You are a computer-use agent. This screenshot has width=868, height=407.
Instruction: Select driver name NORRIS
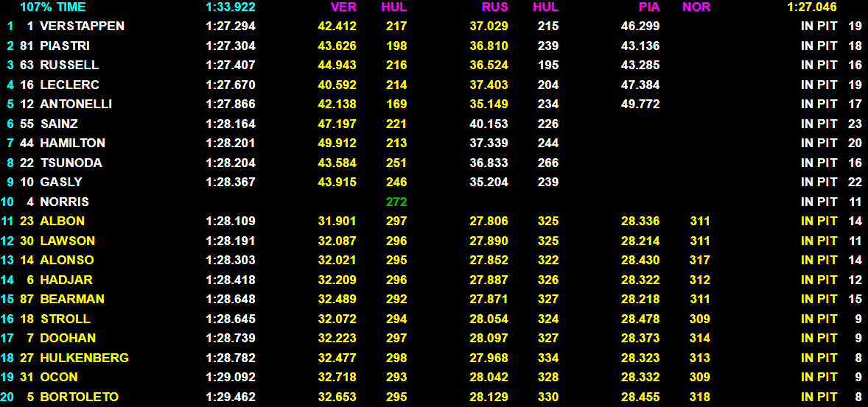pyautogui.click(x=64, y=202)
